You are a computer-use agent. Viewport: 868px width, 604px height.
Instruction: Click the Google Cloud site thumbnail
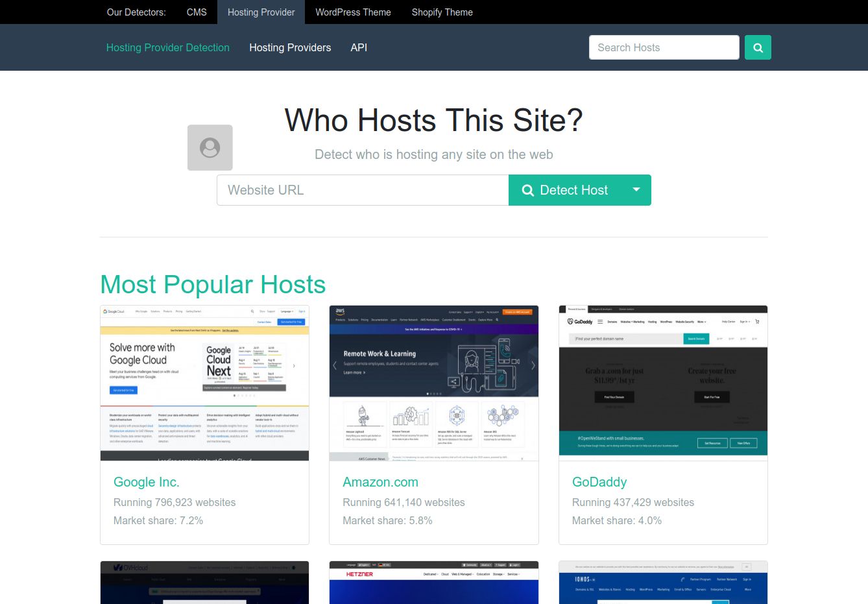point(205,383)
